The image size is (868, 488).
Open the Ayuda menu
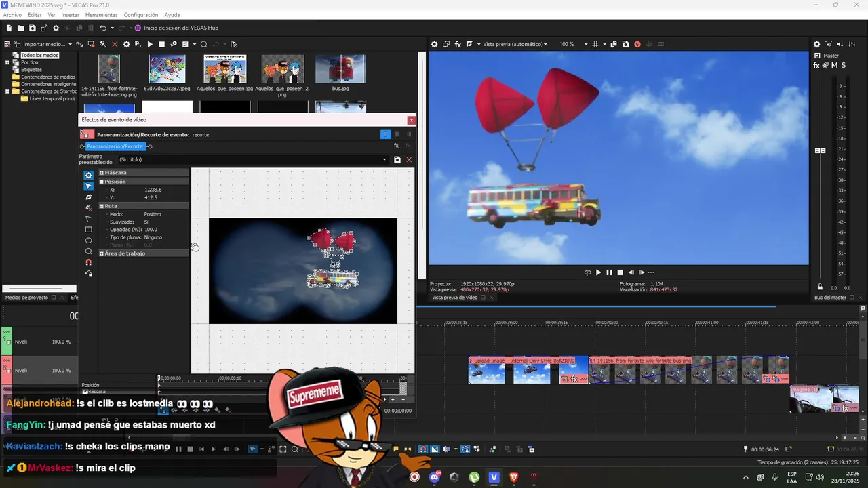[172, 15]
